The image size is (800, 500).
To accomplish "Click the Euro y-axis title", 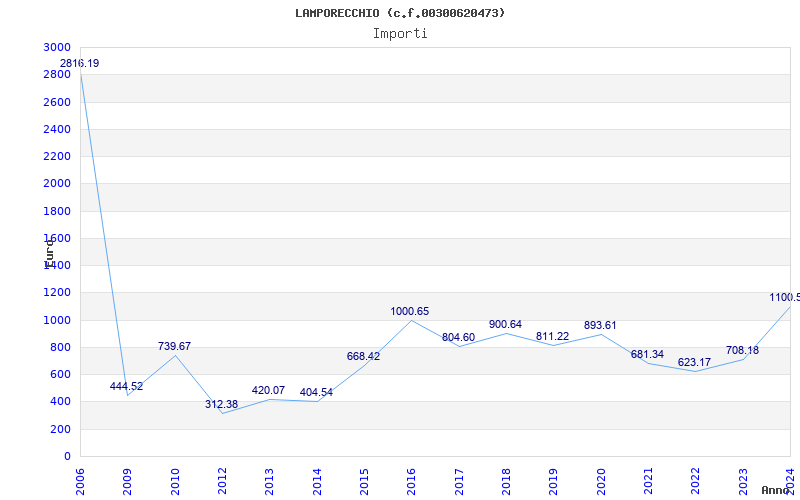I will 49,254.
